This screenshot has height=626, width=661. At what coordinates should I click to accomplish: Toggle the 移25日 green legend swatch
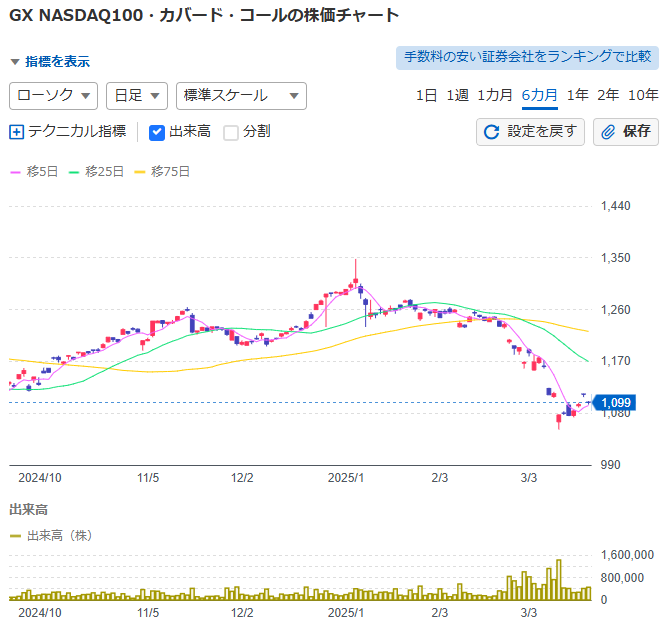74,172
